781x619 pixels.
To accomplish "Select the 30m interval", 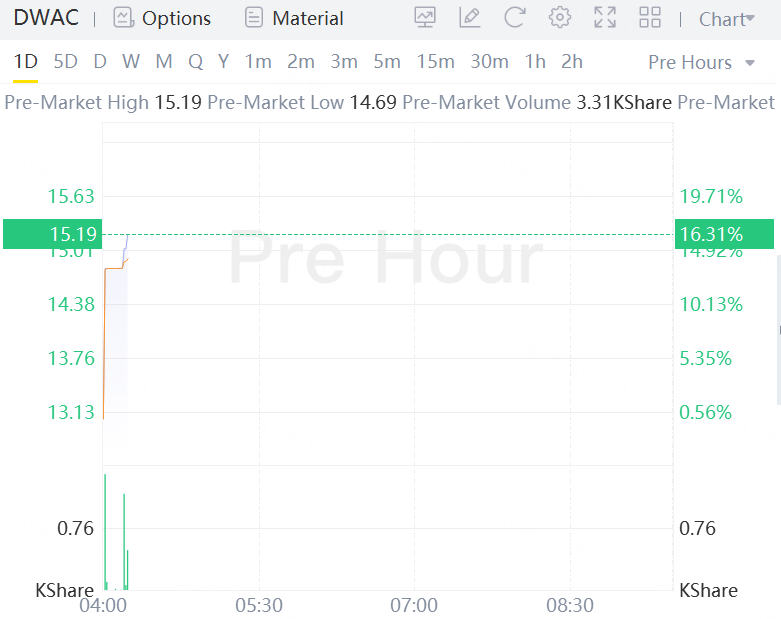I will coord(489,62).
